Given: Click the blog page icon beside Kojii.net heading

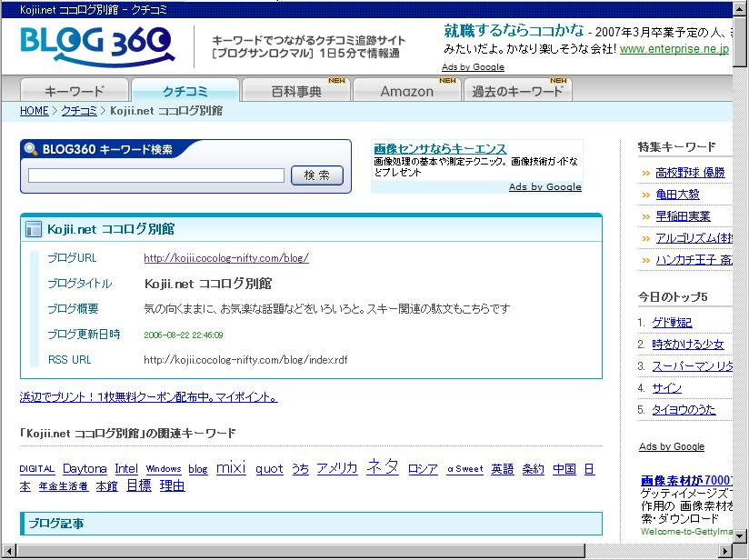Looking at the screenshot, I should (34, 229).
